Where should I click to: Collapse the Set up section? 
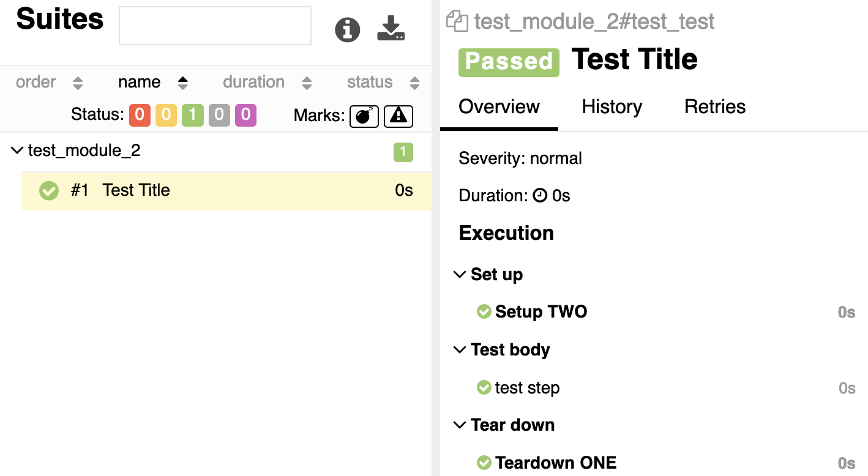459,275
